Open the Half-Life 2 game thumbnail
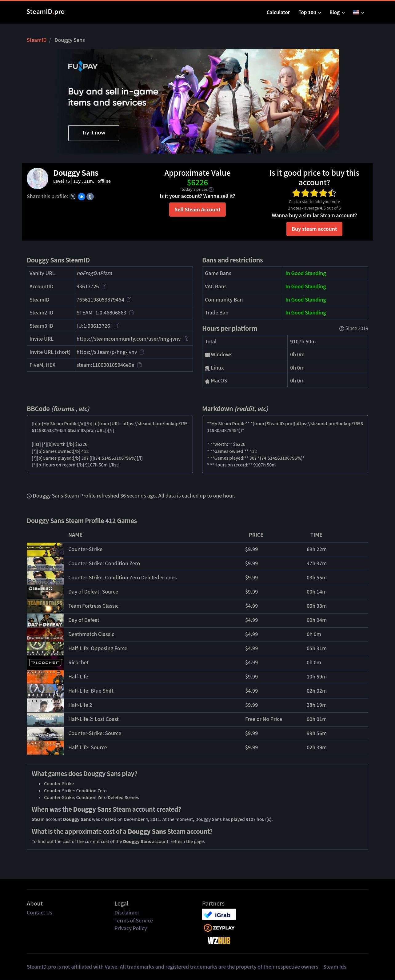Viewport: 395px width, 980px height. tap(45, 705)
